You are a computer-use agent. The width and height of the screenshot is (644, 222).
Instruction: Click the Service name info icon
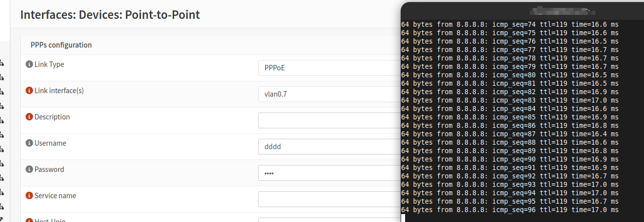click(x=29, y=196)
